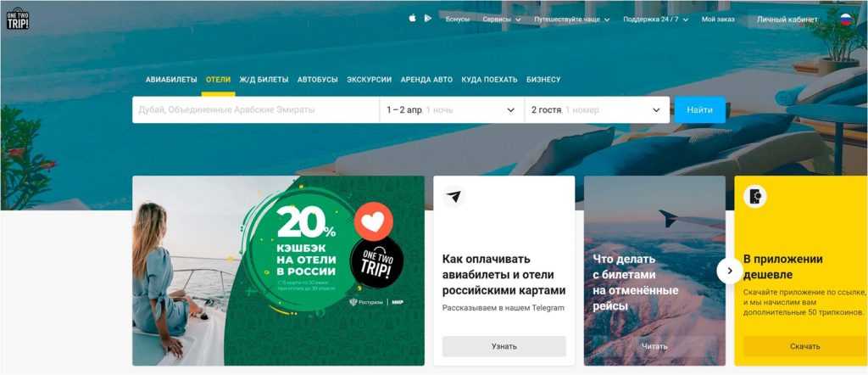The image size is (868, 375).
Task: Click the destination input field for Дубай
Action: [x=256, y=110]
